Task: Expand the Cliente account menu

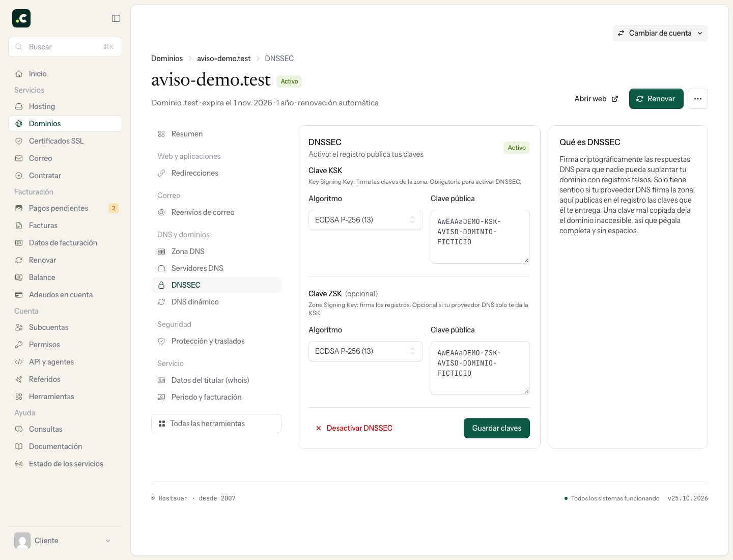Action: 65,541
